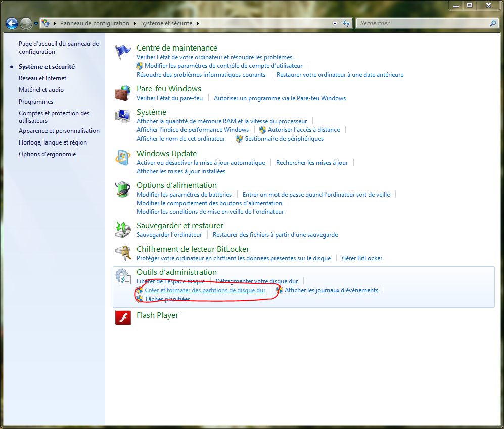
Task: Click the BitLocker keys icon
Action: [x=123, y=253]
